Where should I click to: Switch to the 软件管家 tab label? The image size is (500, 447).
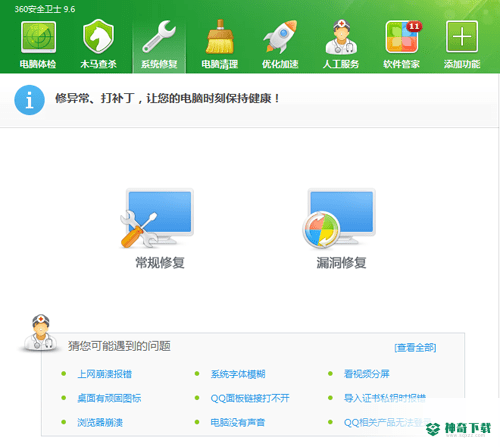[x=401, y=64]
